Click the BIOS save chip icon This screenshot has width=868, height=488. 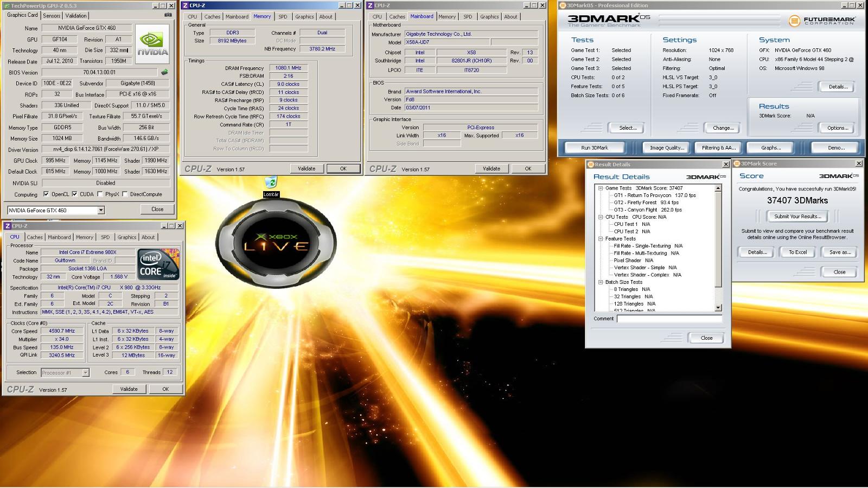click(x=164, y=72)
